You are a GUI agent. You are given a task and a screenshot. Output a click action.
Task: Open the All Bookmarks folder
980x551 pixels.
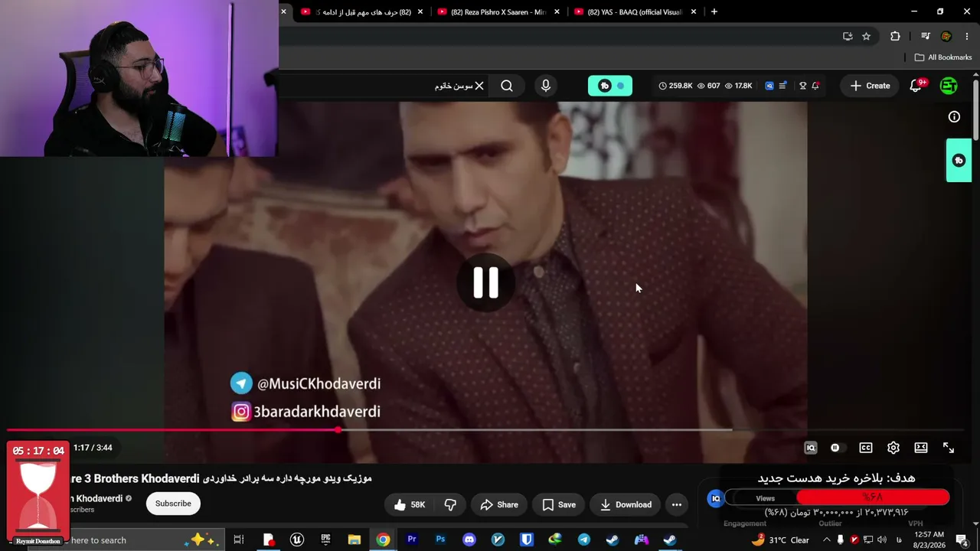point(943,57)
